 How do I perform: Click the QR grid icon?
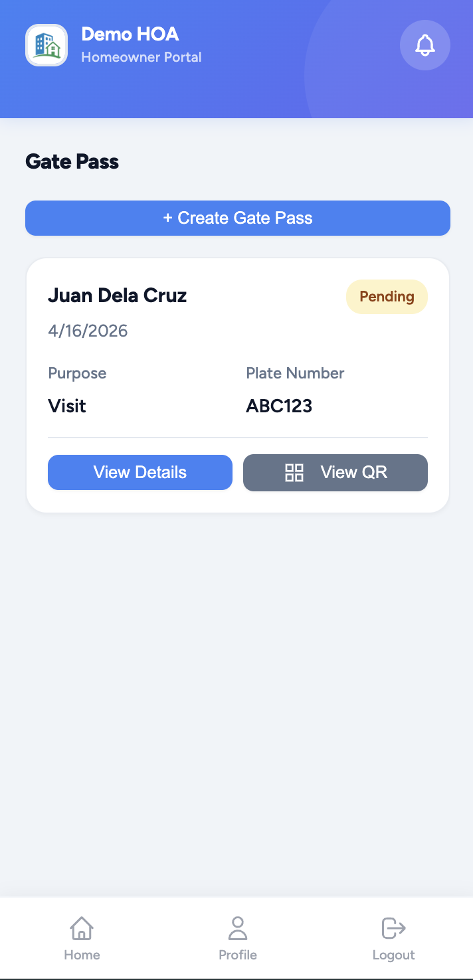pos(294,472)
